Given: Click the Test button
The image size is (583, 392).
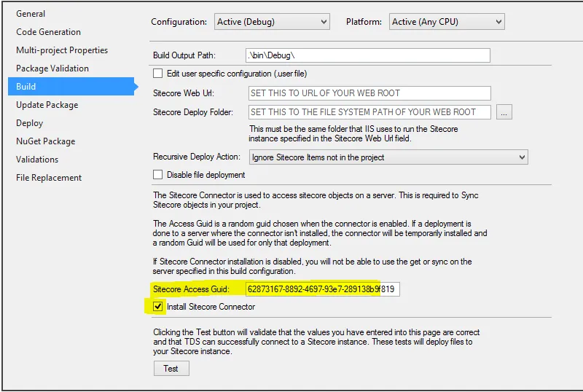Looking at the screenshot, I should point(171,369).
